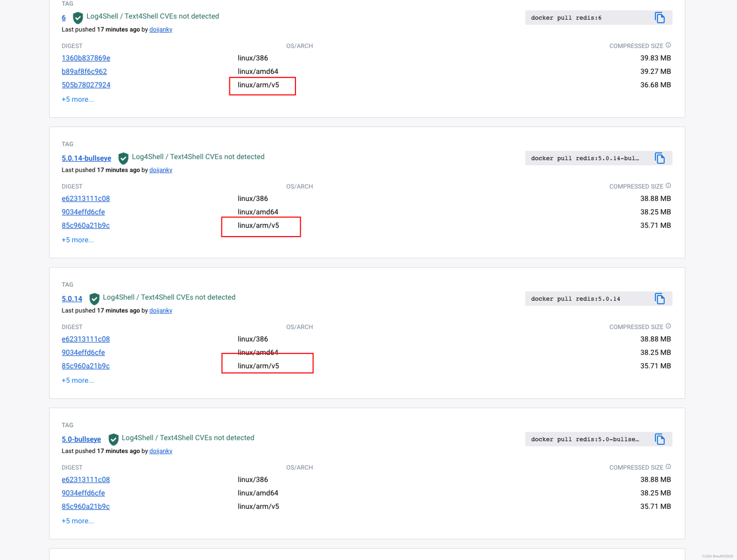Click compressed size info icon for 5.0-bullseye

[x=668, y=467]
